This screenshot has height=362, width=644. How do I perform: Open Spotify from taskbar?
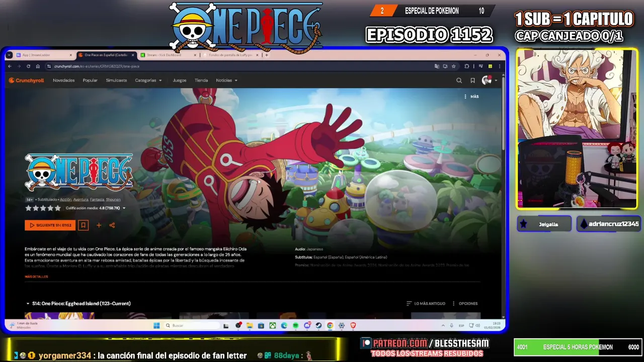295,326
